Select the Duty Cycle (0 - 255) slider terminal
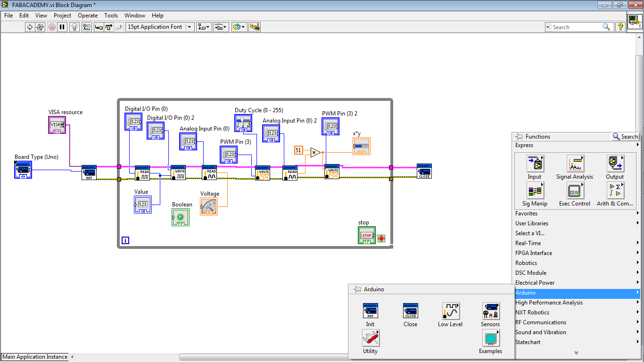Image resolution: width=644 pixels, height=362 pixels. (x=243, y=123)
